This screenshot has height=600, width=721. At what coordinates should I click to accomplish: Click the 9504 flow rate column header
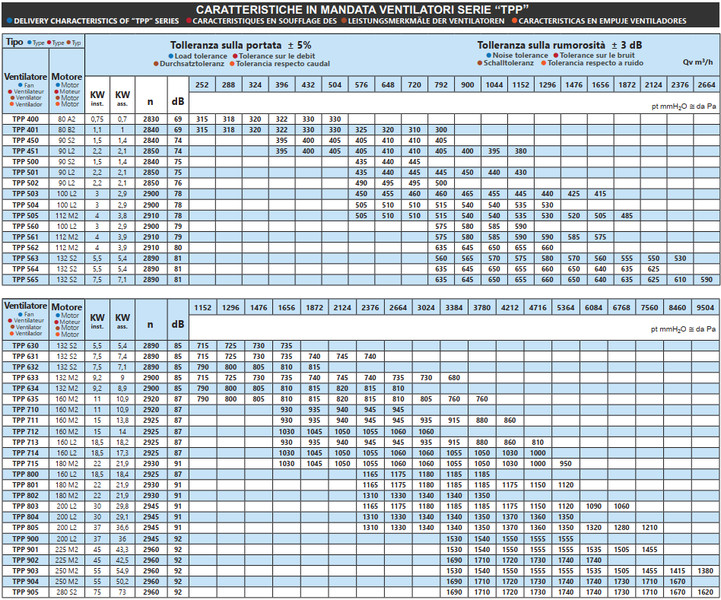706,306
